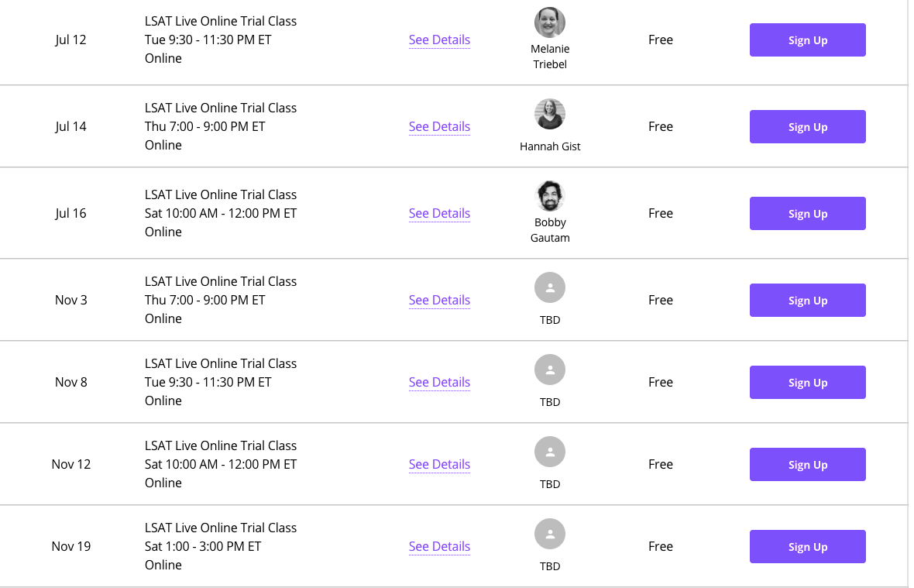Click Hannah Gist's instructor photo
This screenshot has height=588, width=914.
[550, 114]
